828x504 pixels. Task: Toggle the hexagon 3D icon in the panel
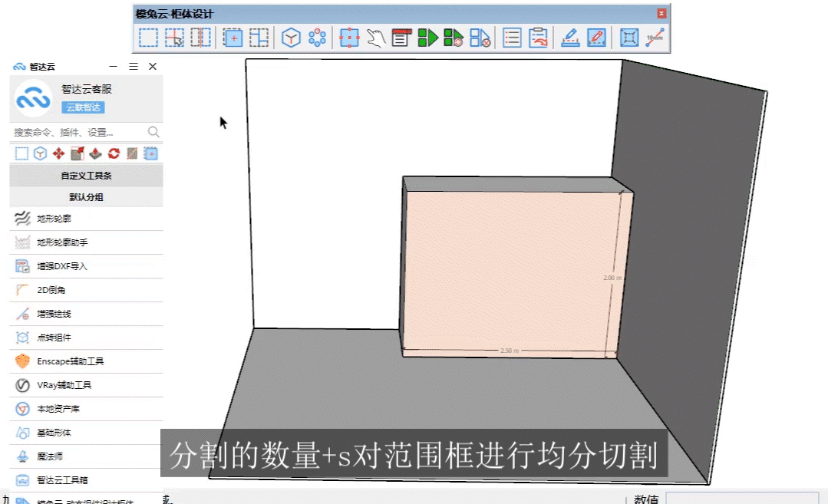coord(39,153)
